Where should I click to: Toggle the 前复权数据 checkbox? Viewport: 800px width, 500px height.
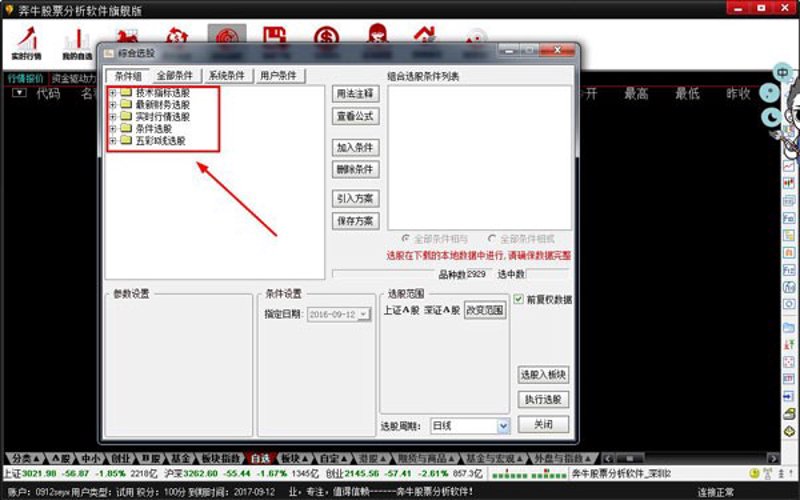pyautogui.click(x=518, y=299)
